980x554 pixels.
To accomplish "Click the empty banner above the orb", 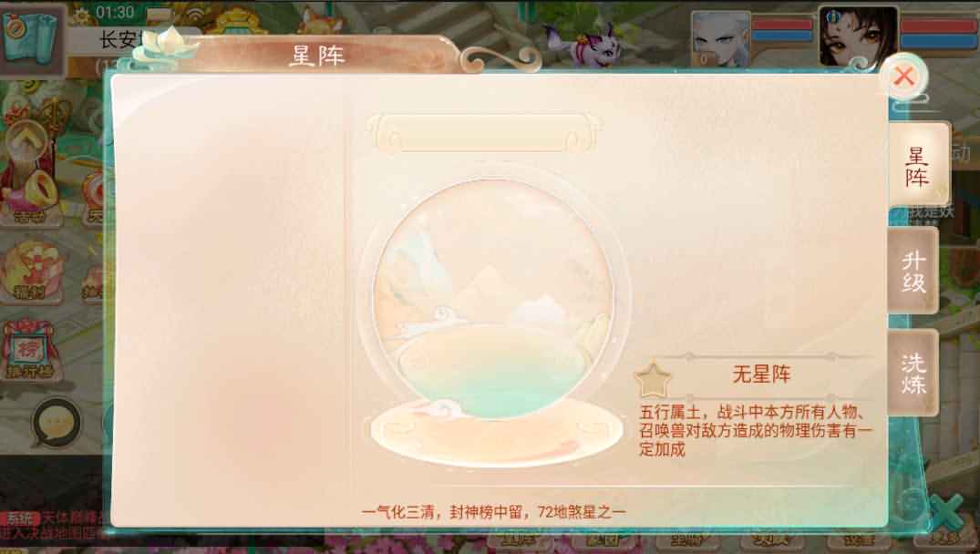I will 482,133.
